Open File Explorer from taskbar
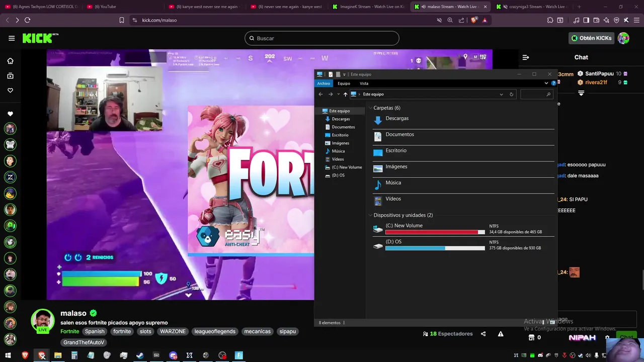Image resolution: width=644 pixels, height=362 pixels. pos(58,355)
